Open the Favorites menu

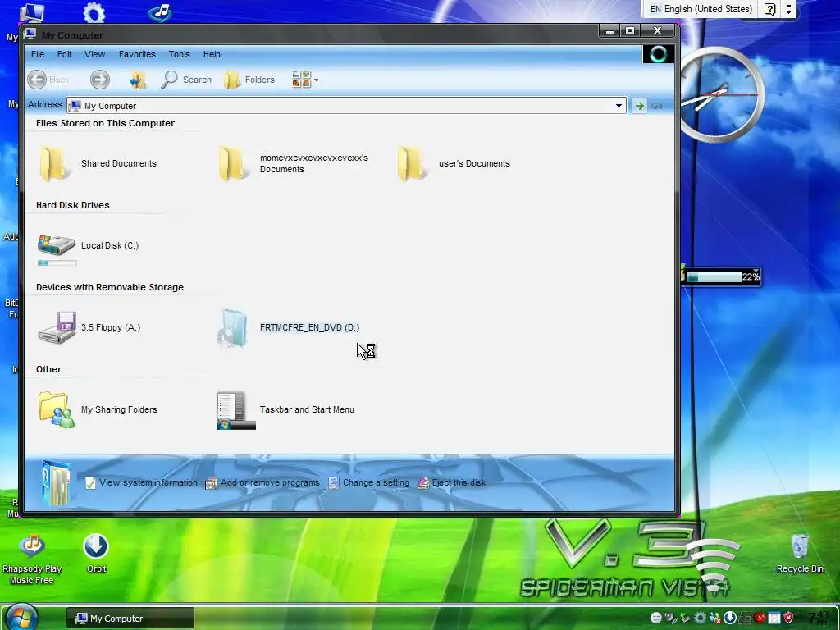pos(137,54)
